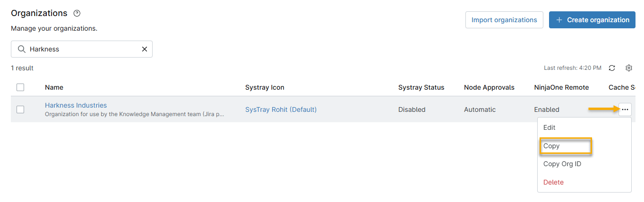Click the plus icon on Create organization
Image resolution: width=644 pixels, height=202 pixels.
pos(559,20)
